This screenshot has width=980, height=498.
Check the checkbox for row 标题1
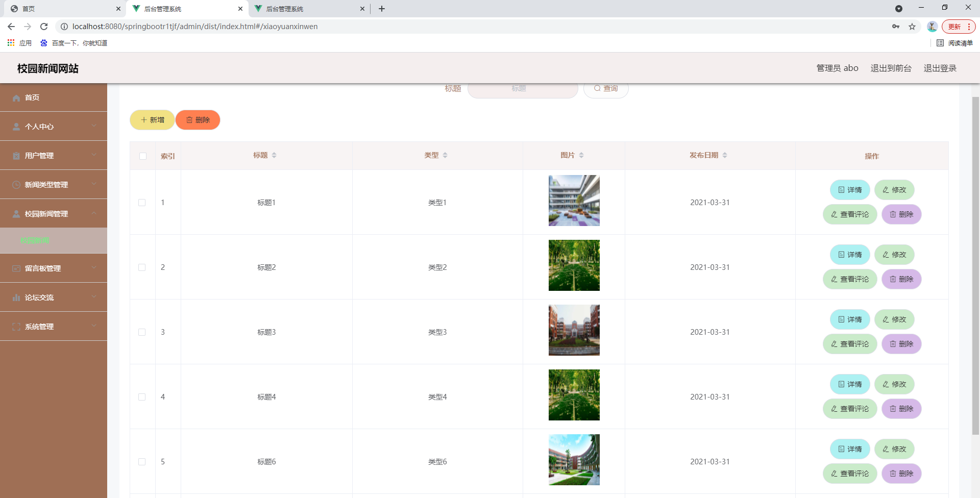coord(142,202)
